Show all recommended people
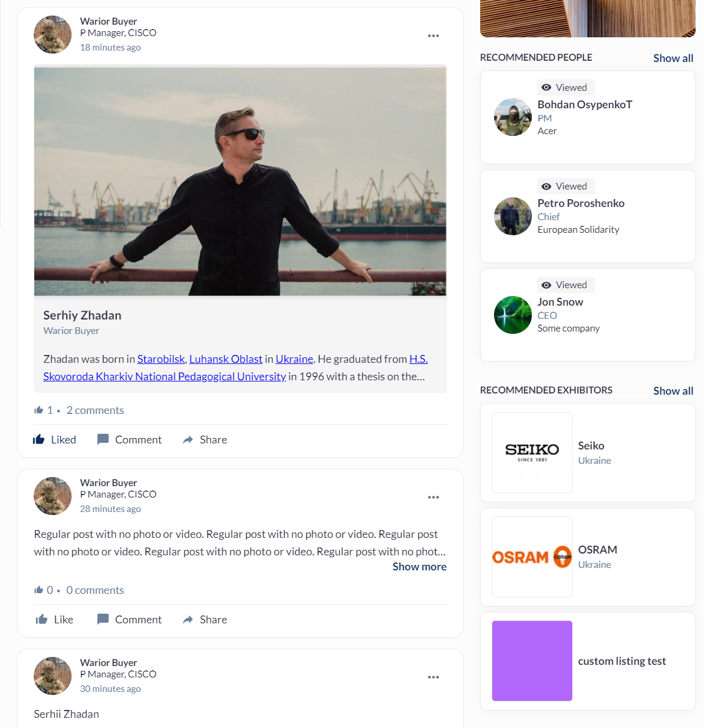This screenshot has width=704, height=728. [x=673, y=58]
